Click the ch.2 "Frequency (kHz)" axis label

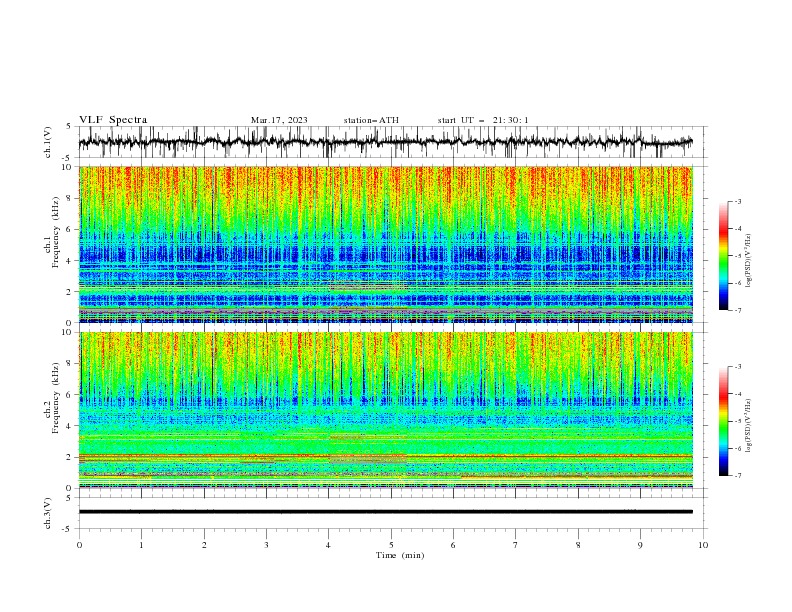56,398
